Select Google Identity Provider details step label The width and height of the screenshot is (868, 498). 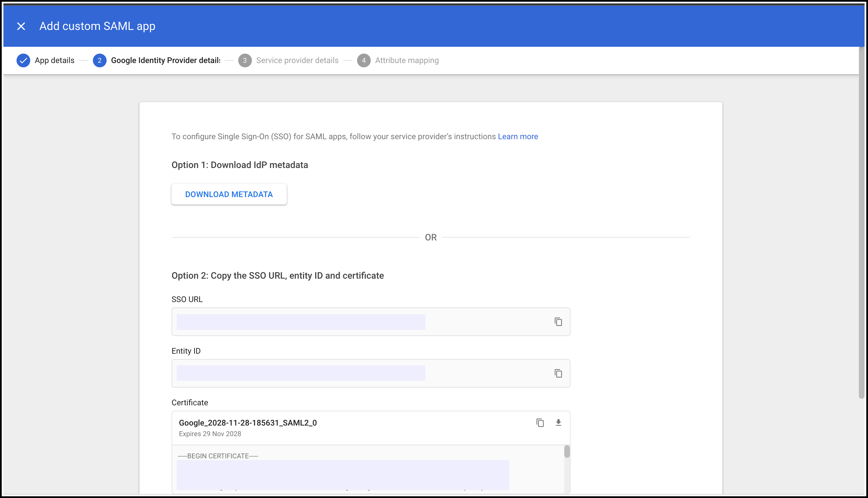165,60
